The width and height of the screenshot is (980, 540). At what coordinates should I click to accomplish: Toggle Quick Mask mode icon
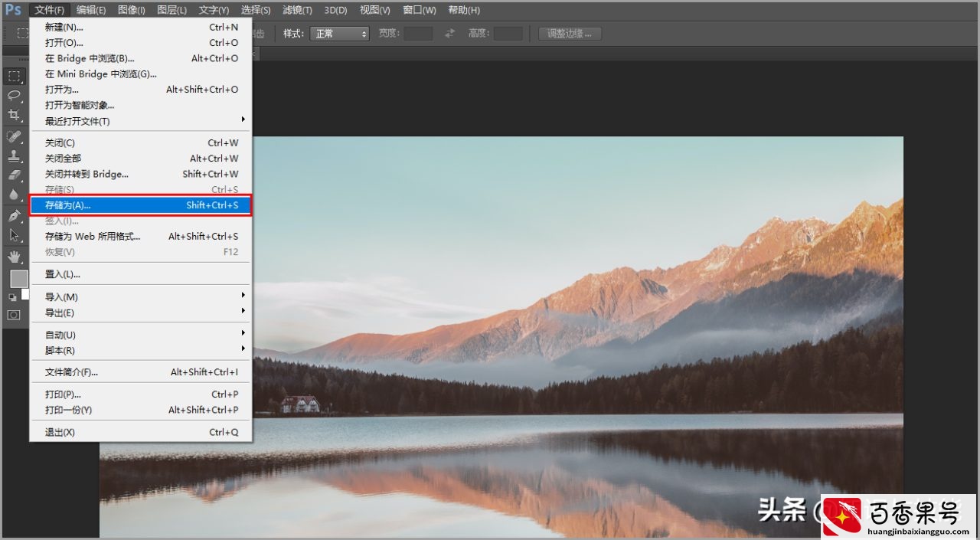pyautogui.click(x=14, y=314)
